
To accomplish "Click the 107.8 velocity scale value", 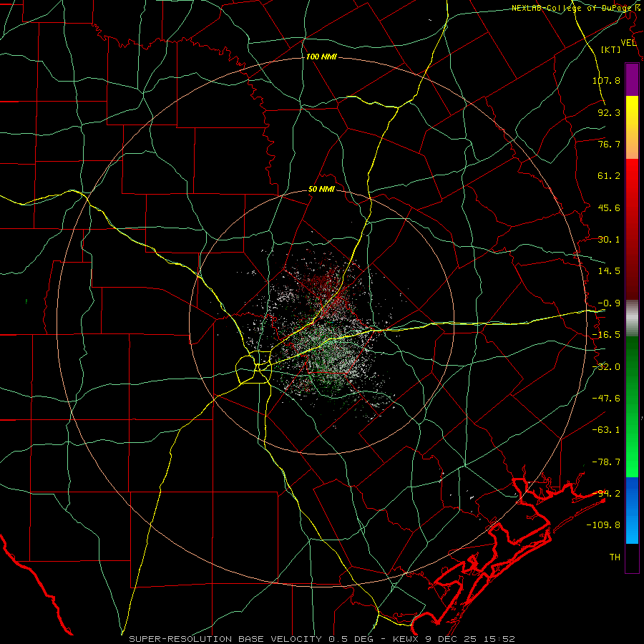I will coord(606,80).
